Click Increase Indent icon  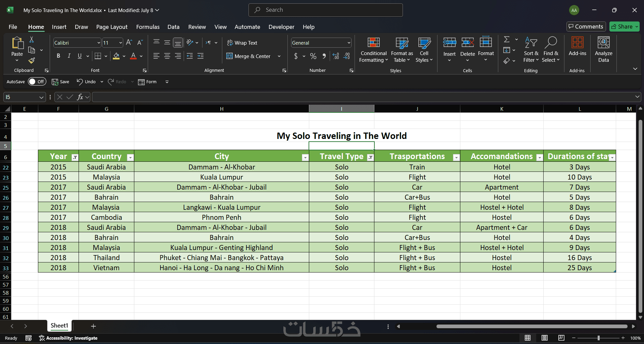point(200,56)
